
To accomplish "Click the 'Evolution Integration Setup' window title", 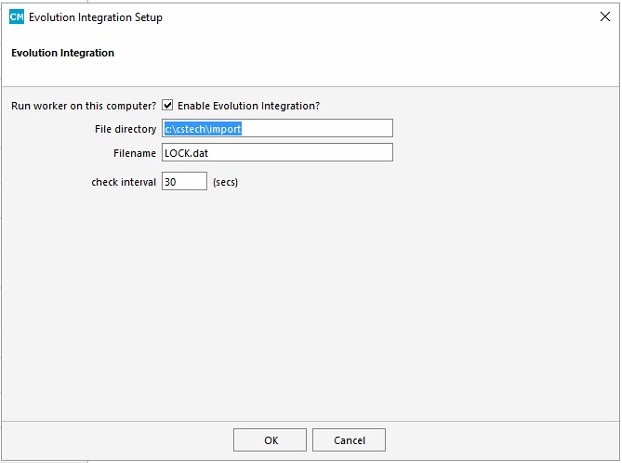I will pos(96,17).
